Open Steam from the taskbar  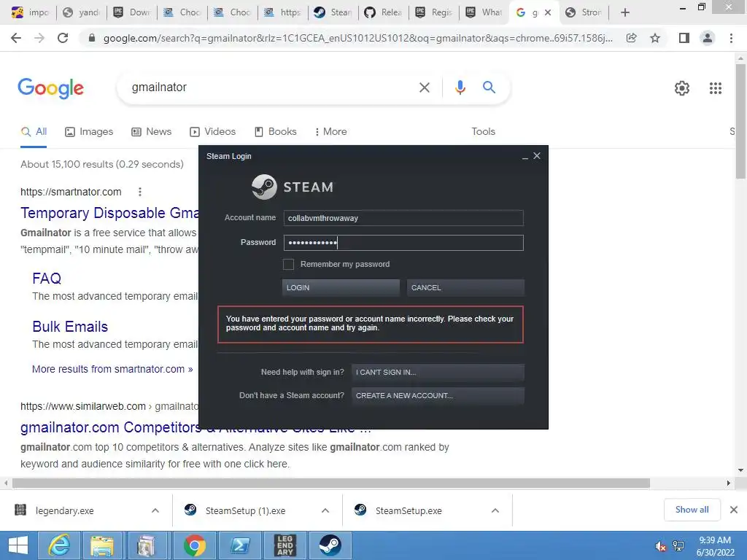pyautogui.click(x=330, y=545)
